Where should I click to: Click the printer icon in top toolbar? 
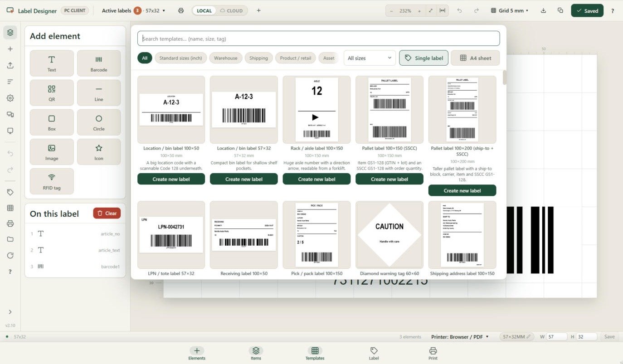[x=181, y=10]
